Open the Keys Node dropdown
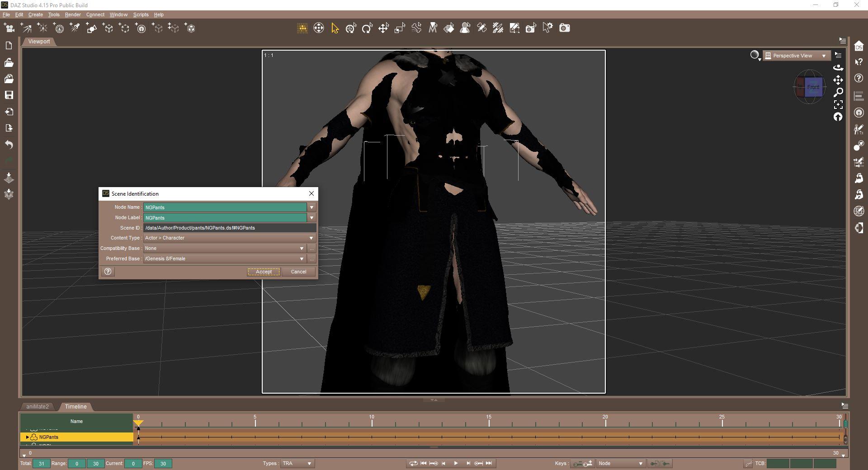868x470 pixels. click(620, 463)
